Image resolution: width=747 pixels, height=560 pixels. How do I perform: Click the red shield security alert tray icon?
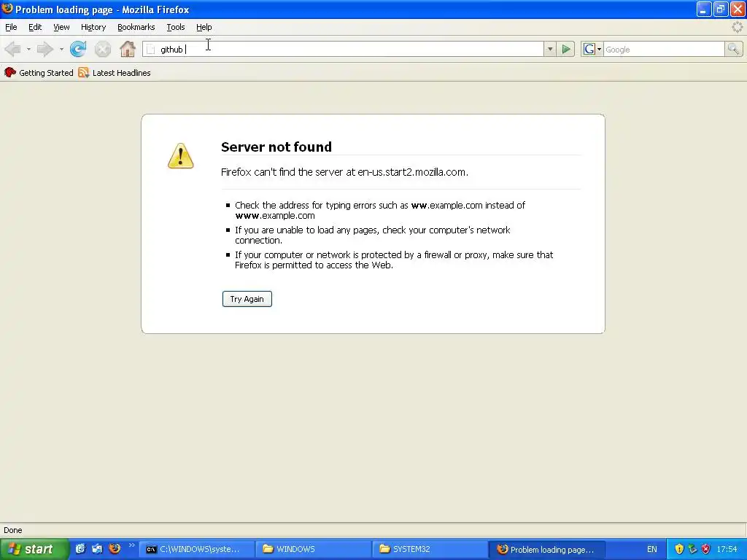coord(706,549)
